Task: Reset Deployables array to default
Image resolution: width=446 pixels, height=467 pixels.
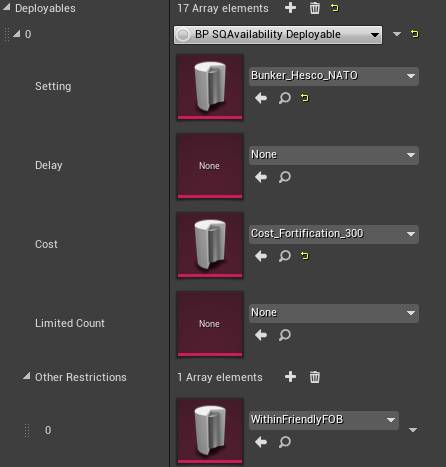Action: pyautogui.click(x=335, y=8)
